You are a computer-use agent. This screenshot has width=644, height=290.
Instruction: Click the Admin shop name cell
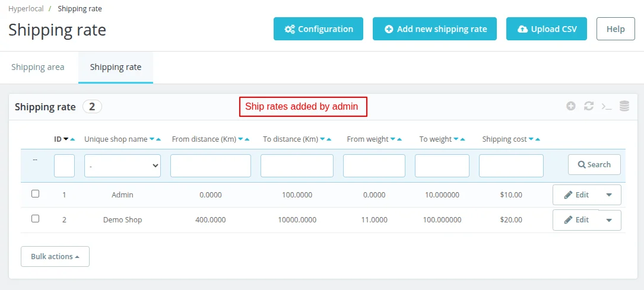(x=122, y=195)
